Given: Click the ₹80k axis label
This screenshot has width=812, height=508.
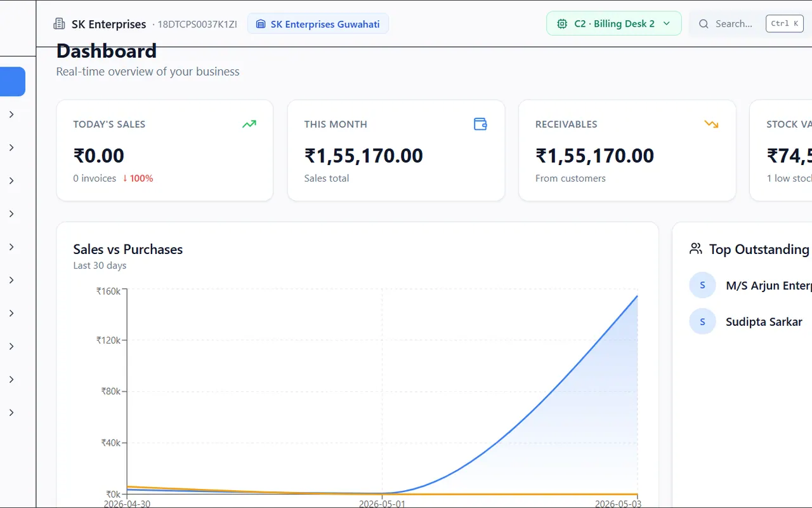Looking at the screenshot, I should (x=111, y=391).
